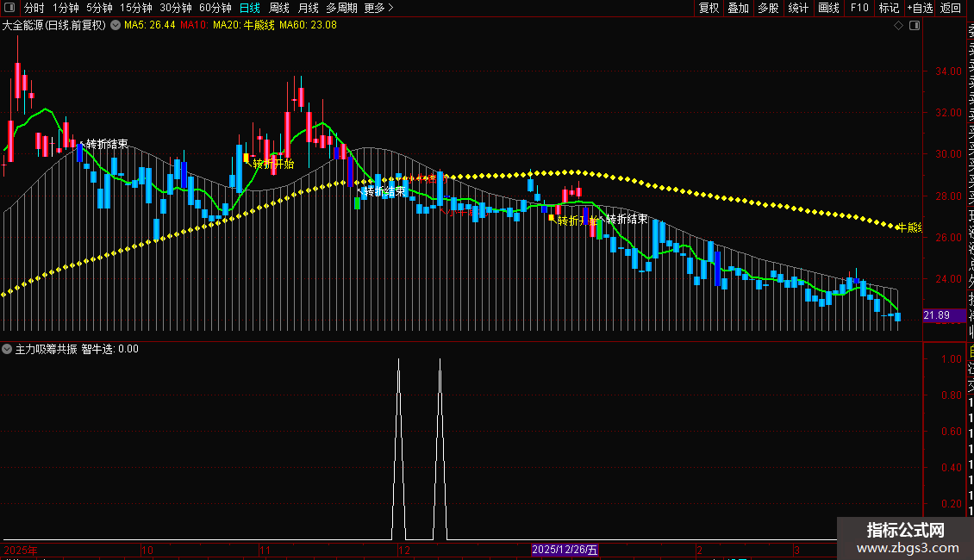This screenshot has height=560, width=974.
Task: Open the 叠加 overlay tool
Action: [739, 8]
